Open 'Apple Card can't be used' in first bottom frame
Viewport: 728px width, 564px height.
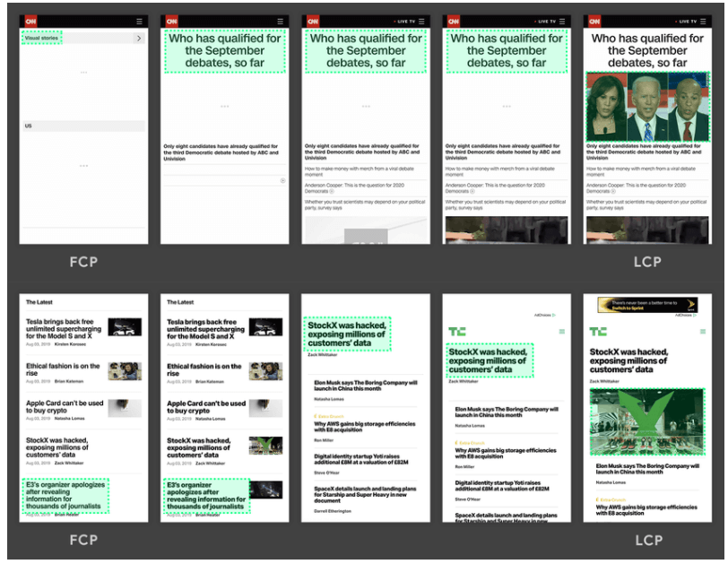[65, 407]
